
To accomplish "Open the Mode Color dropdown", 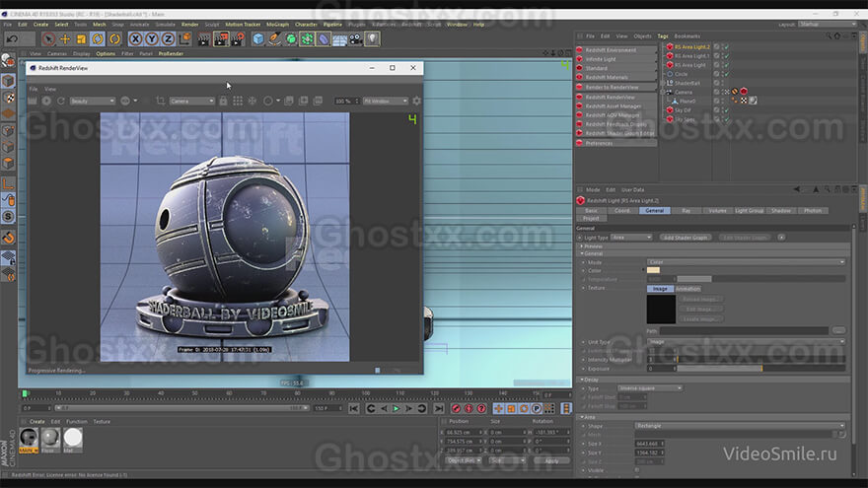I will pos(746,262).
